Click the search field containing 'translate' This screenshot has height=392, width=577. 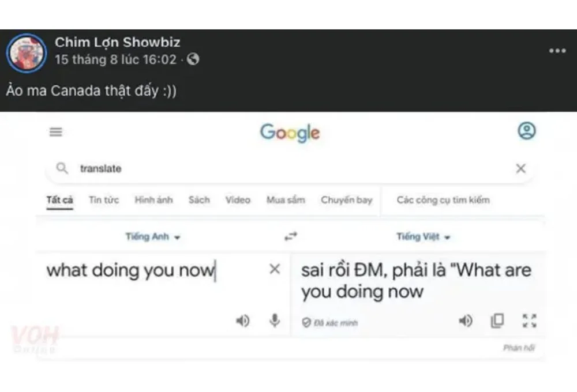pyautogui.click(x=290, y=168)
